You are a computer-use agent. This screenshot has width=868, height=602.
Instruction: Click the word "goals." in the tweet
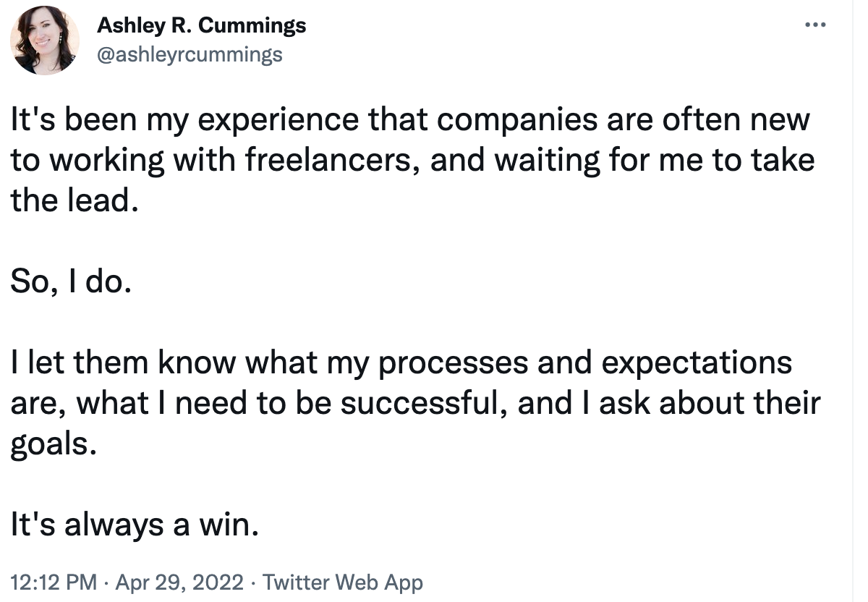point(52,443)
